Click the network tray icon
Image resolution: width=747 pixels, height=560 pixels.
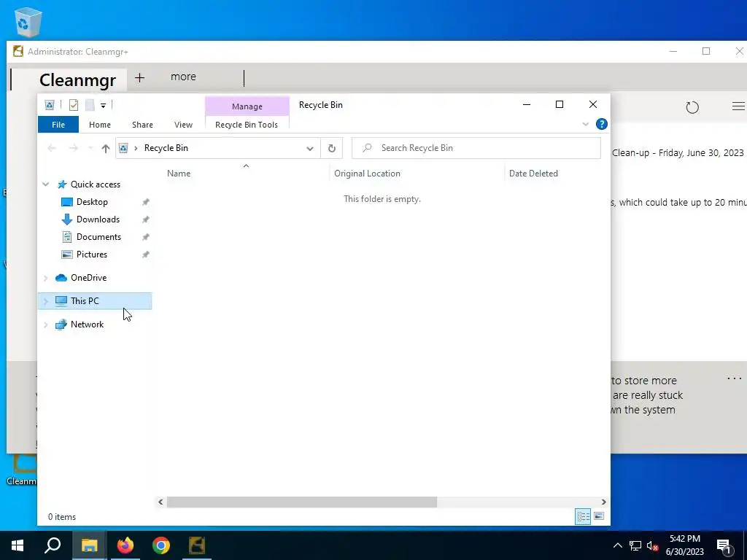point(635,545)
